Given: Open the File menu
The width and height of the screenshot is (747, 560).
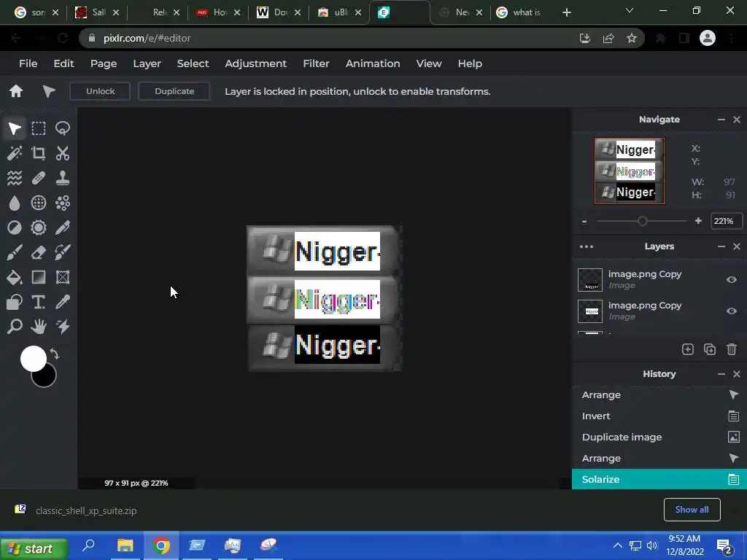Looking at the screenshot, I should tap(28, 63).
